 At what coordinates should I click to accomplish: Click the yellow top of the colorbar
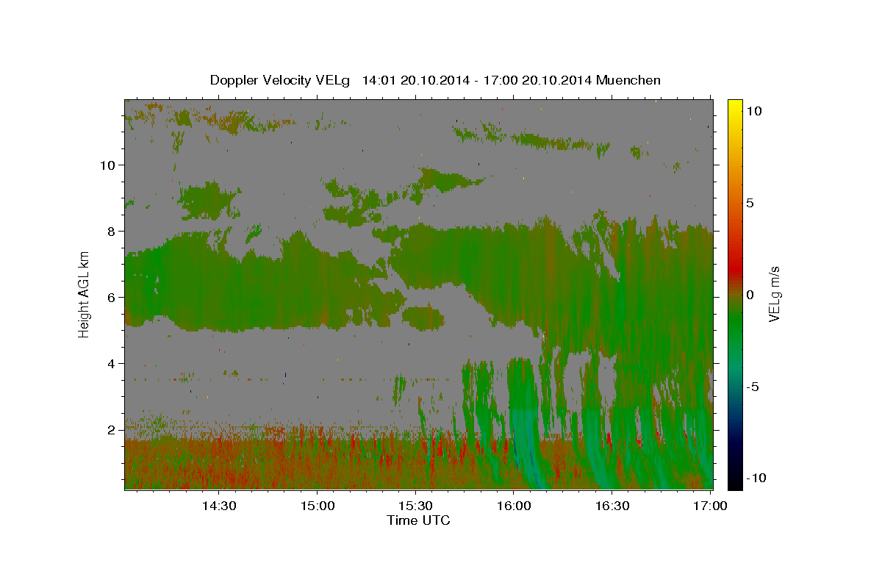[x=734, y=104]
